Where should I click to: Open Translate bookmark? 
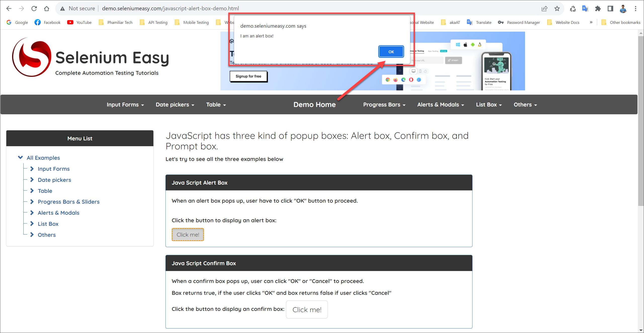(479, 22)
